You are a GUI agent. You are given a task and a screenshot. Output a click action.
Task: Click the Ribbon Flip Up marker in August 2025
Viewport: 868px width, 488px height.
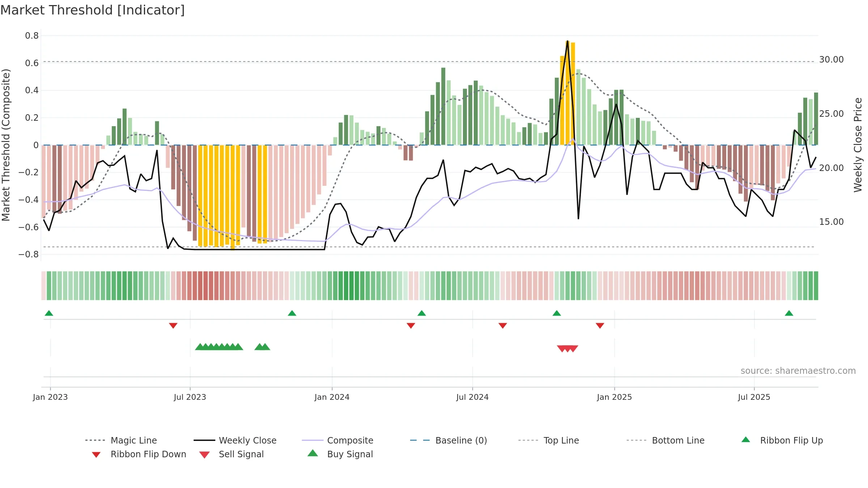click(x=789, y=313)
